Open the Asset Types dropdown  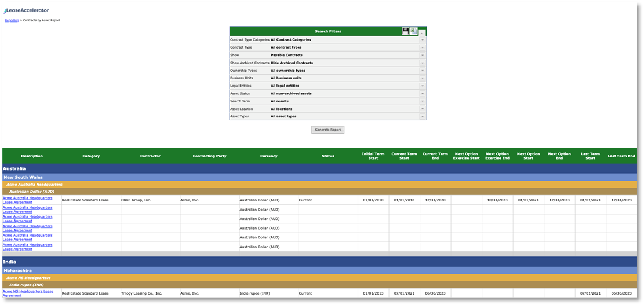(422, 116)
